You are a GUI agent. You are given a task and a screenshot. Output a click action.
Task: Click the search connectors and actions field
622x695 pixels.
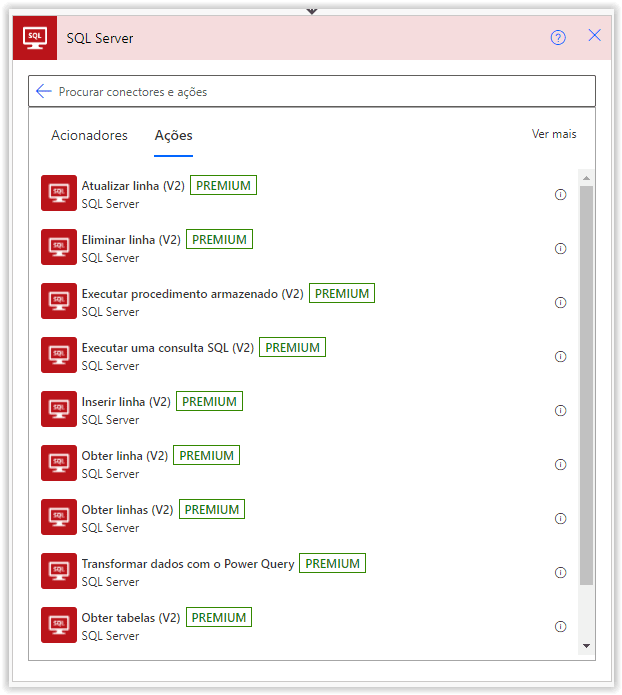pyautogui.click(x=312, y=91)
